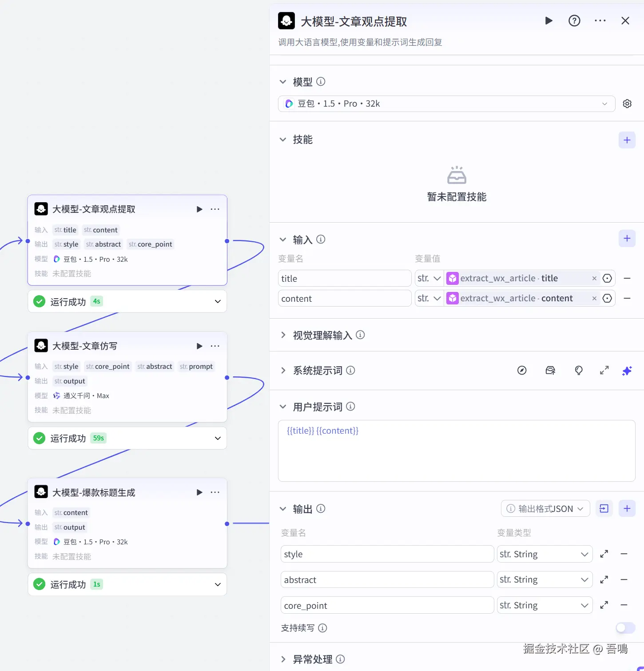
Task: Open String type dropdown for core_point
Action: point(545,605)
